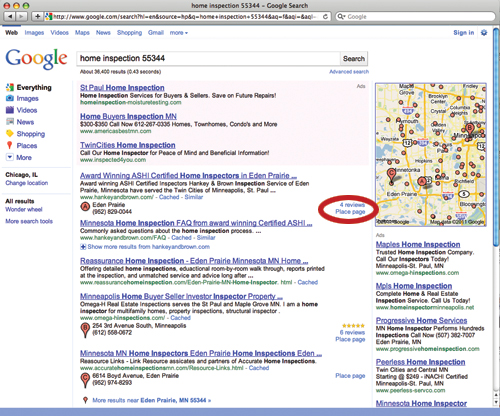Open the Videos tab in top navigation

(59, 33)
